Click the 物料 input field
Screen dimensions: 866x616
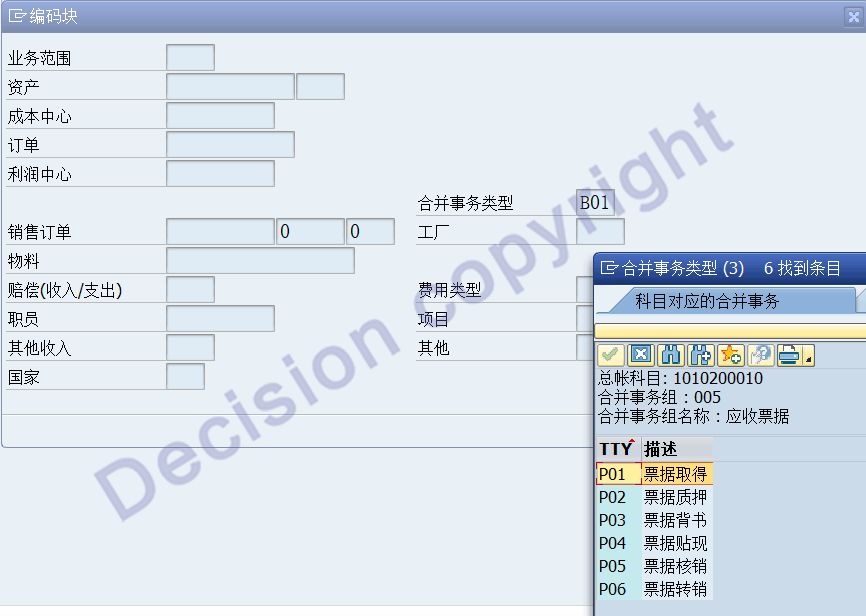[260, 261]
